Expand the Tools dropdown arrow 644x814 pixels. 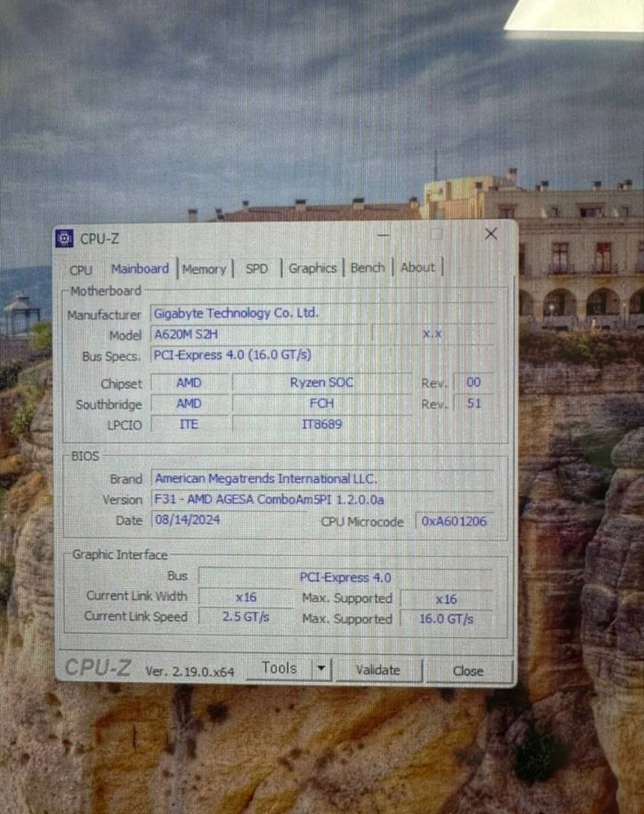coord(322,669)
